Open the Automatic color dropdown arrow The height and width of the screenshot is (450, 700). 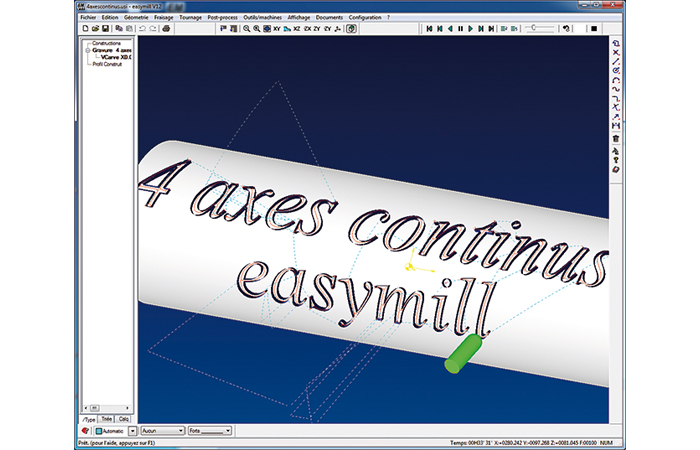[133, 431]
